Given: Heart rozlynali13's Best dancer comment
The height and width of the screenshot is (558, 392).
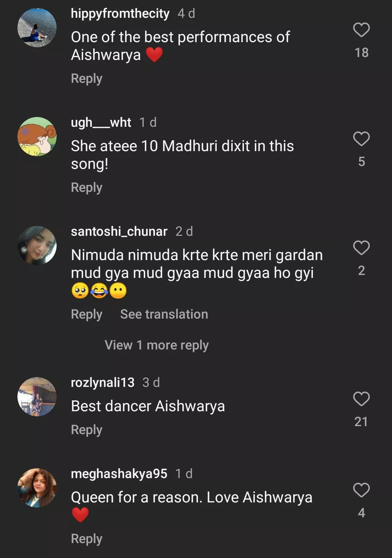Looking at the screenshot, I should (x=361, y=399).
